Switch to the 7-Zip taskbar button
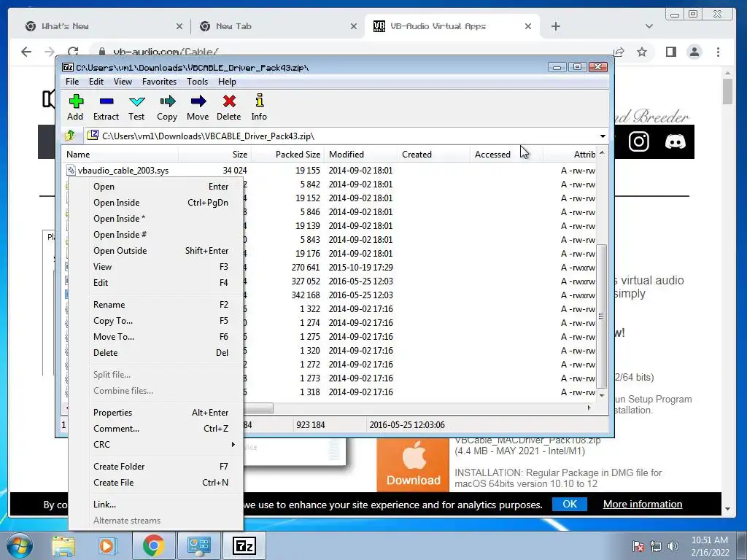 244,545
